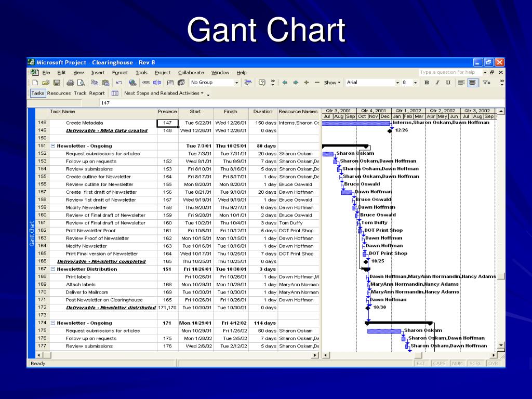Collapse the Newsletter Distribution summary task

pos(53,269)
